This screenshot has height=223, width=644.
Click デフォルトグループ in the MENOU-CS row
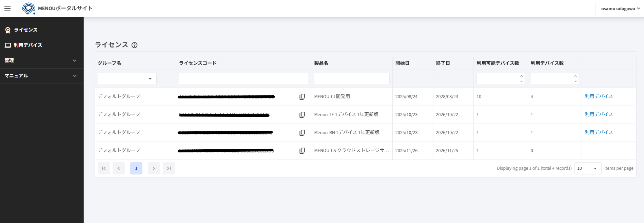click(119, 150)
